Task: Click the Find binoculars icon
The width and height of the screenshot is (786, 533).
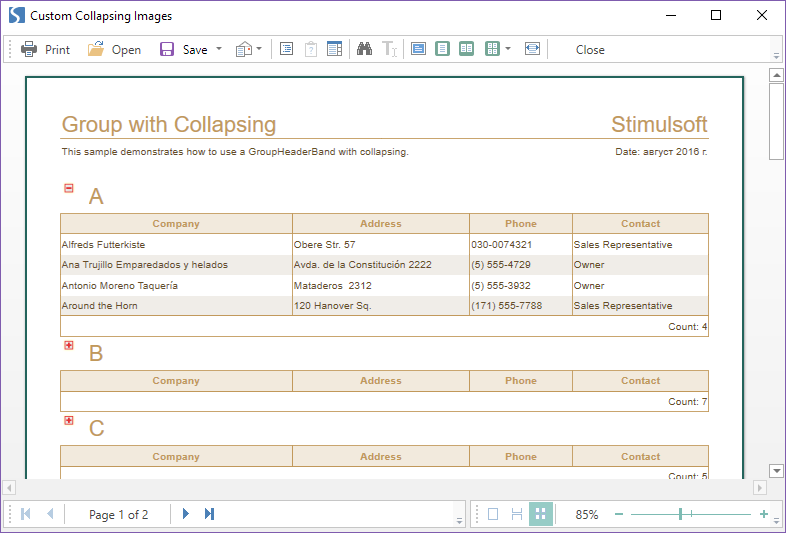Action: point(364,49)
